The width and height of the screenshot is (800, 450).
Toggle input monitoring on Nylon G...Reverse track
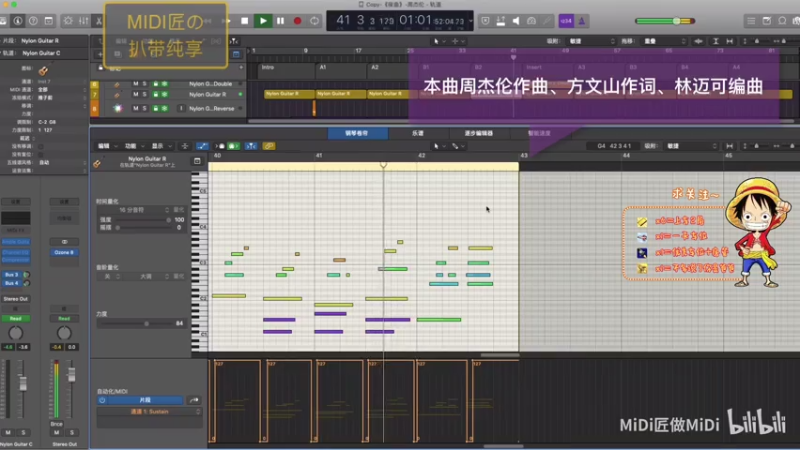(181, 108)
